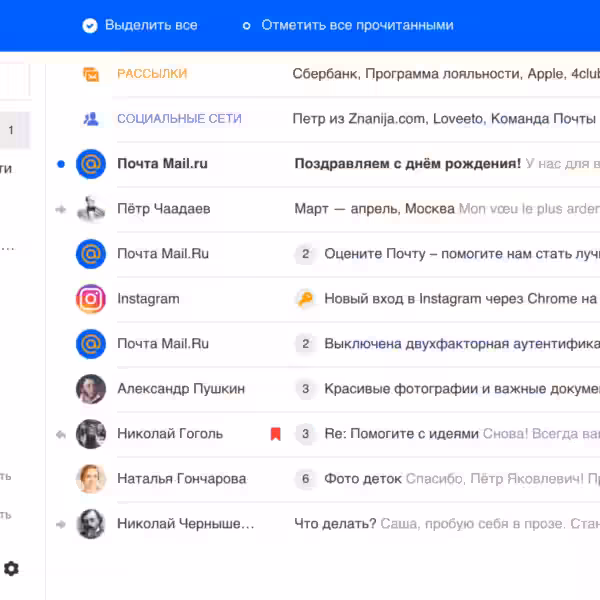Image resolution: width=600 pixels, height=600 pixels.
Task: Click the settings gear icon
Action: 11,569
